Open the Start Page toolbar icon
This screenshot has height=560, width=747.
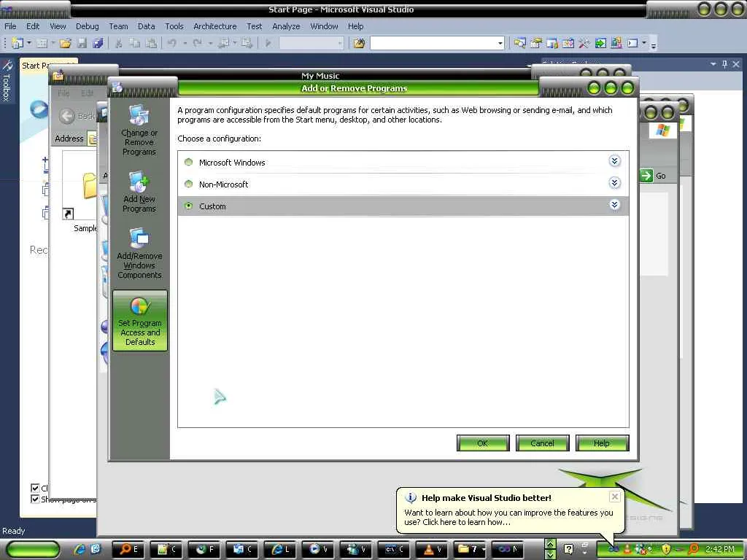(600, 43)
